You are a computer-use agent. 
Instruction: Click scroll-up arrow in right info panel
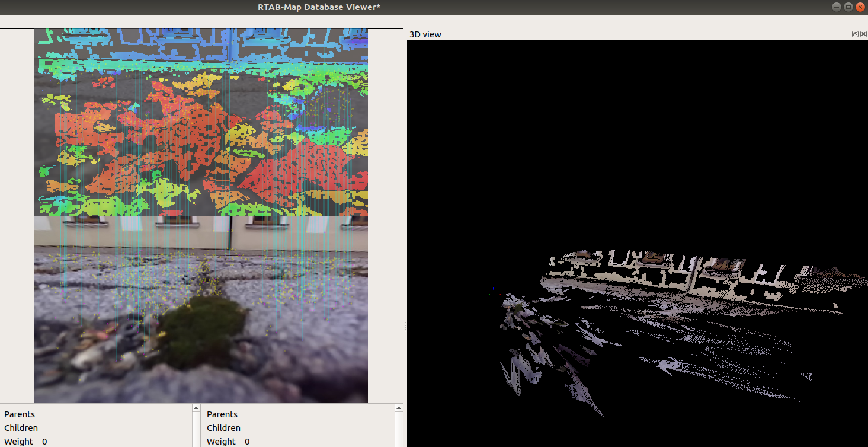pos(399,408)
